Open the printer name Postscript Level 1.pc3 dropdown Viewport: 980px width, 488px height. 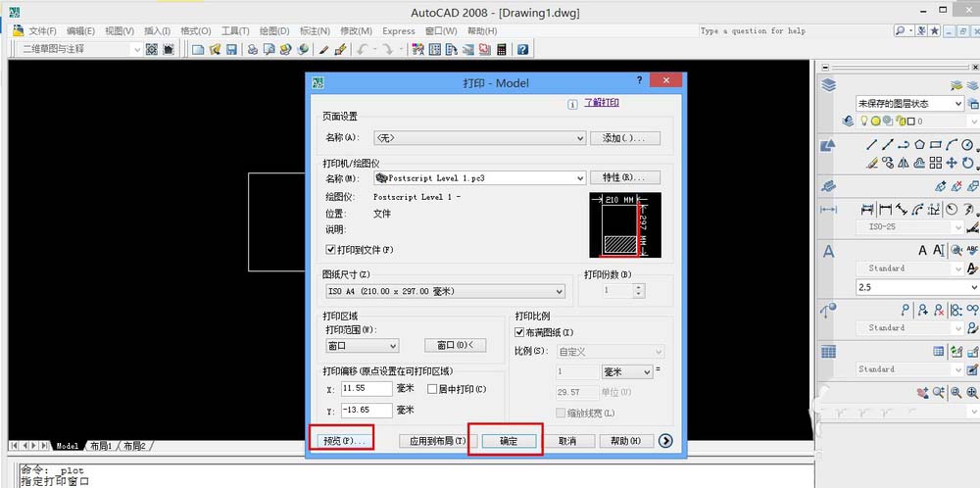coord(479,178)
